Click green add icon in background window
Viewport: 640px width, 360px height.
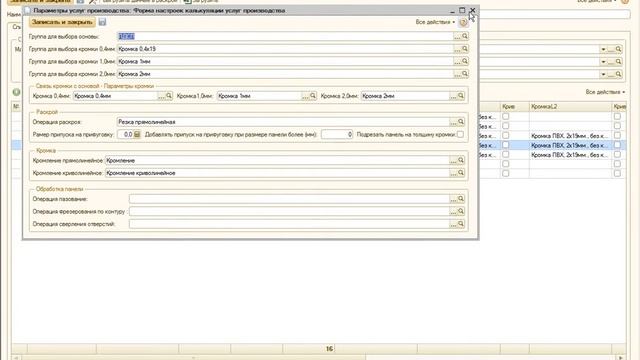[x=16, y=92]
